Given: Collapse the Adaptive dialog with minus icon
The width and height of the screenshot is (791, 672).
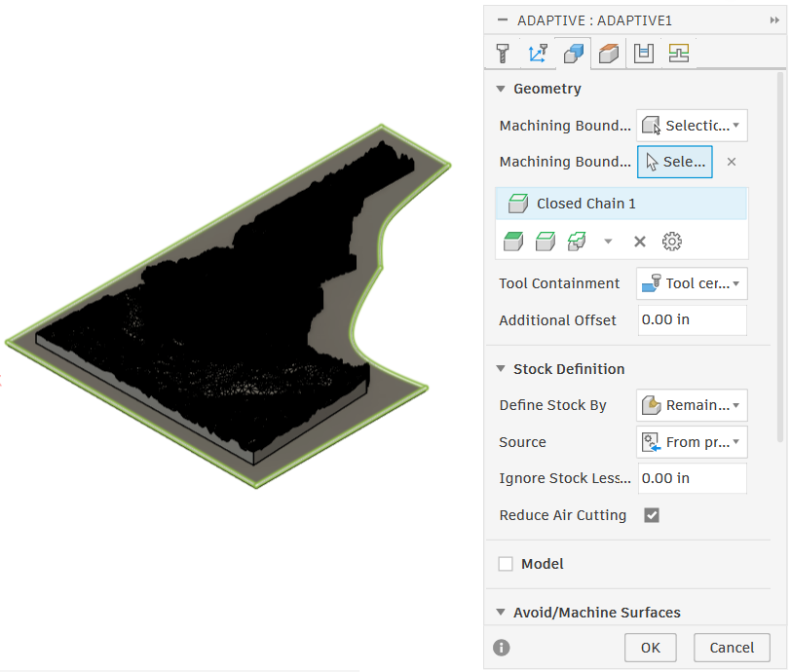Looking at the screenshot, I should [x=503, y=20].
